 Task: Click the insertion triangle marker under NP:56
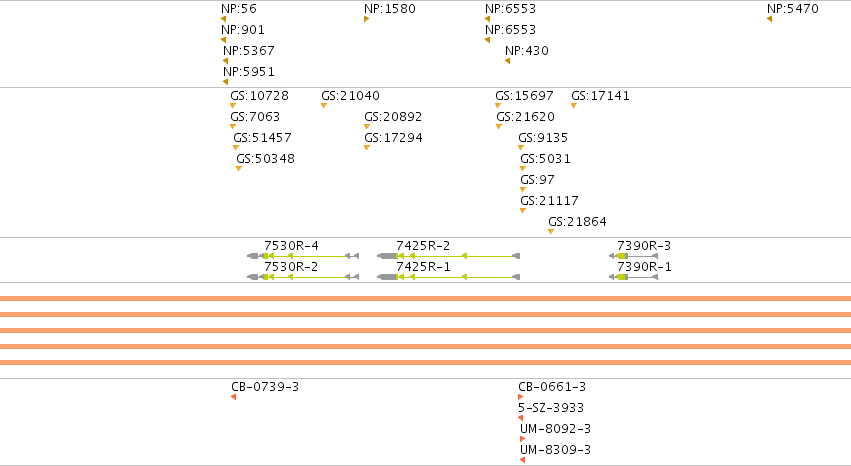click(x=224, y=20)
